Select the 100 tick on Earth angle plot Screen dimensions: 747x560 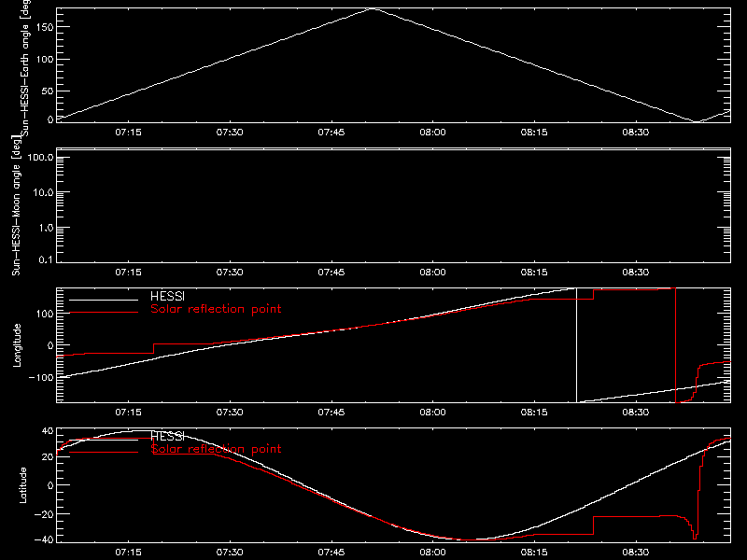pos(45,60)
